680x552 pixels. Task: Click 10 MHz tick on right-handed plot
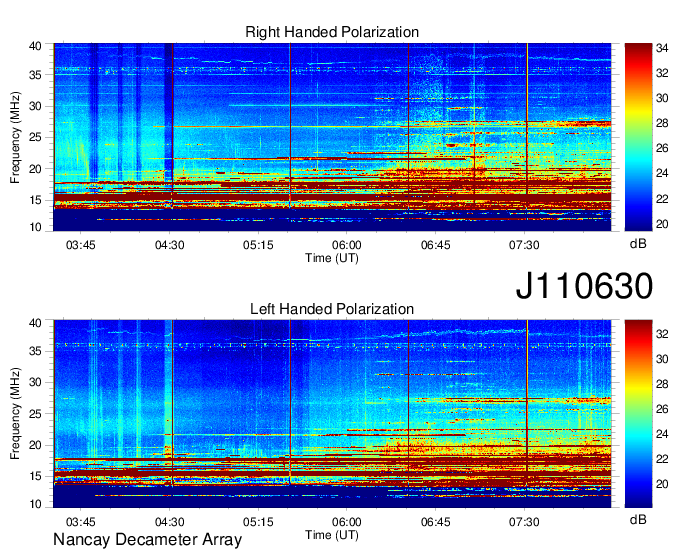pos(35,227)
